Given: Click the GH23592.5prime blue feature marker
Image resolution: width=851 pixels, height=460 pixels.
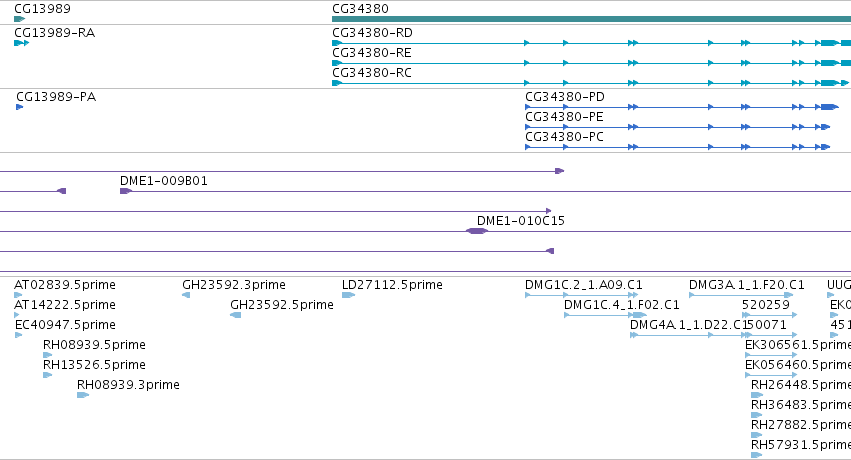Looking at the screenshot, I should click(236, 315).
